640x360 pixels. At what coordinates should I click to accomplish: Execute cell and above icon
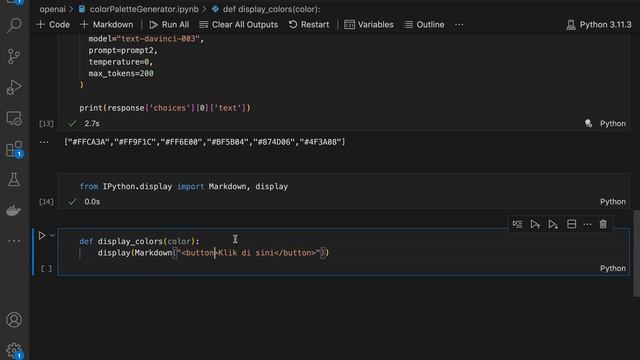(535, 224)
